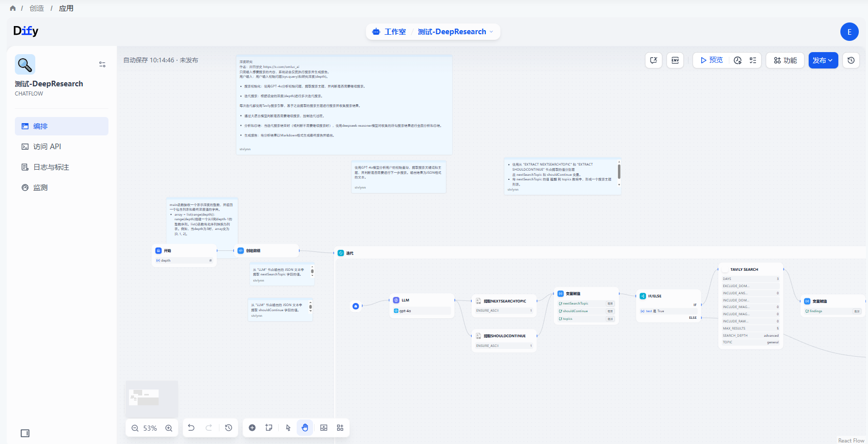Expand the 测试-DeepResearch app dropdown
This screenshot has height=444, width=868.
455,32
